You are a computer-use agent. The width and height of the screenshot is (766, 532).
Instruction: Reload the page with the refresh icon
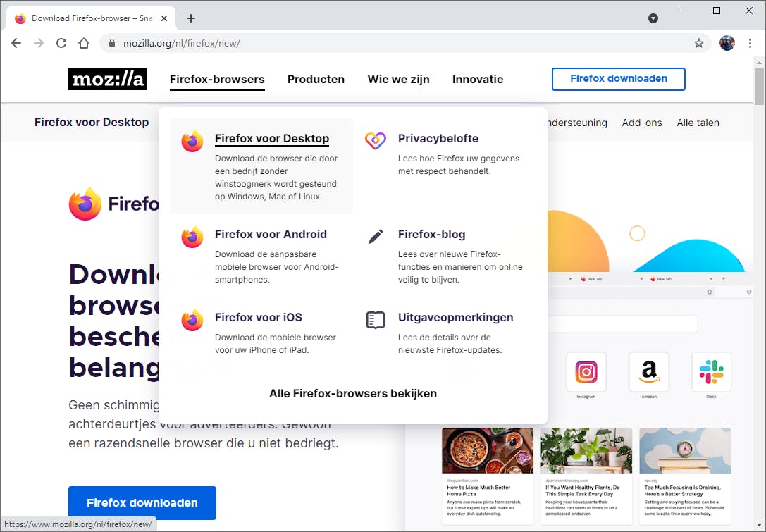pos(61,43)
